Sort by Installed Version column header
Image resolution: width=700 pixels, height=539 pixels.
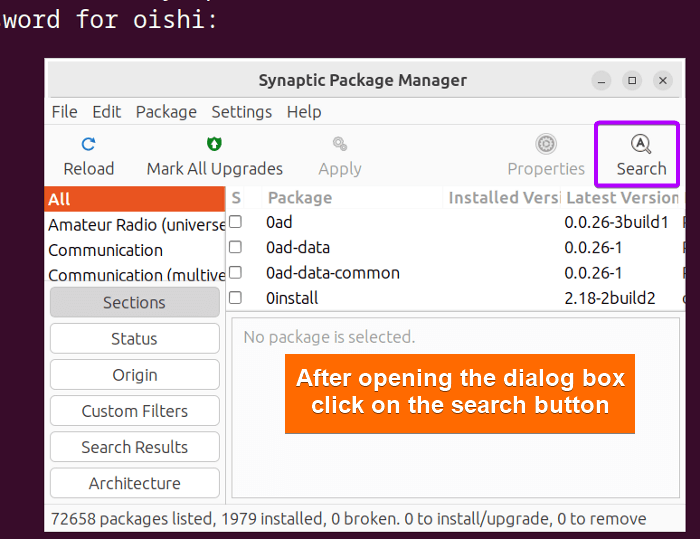click(503, 198)
